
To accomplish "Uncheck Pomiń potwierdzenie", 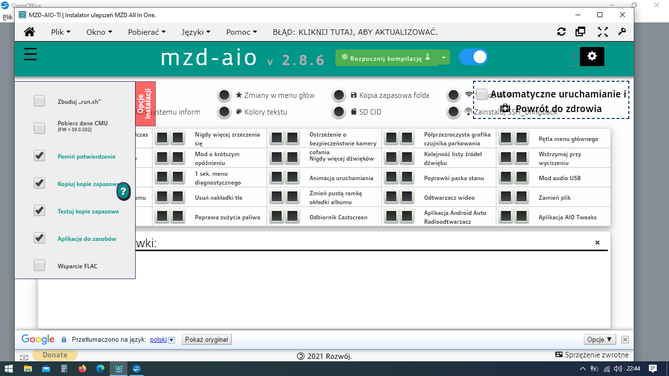I will [x=39, y=156].
